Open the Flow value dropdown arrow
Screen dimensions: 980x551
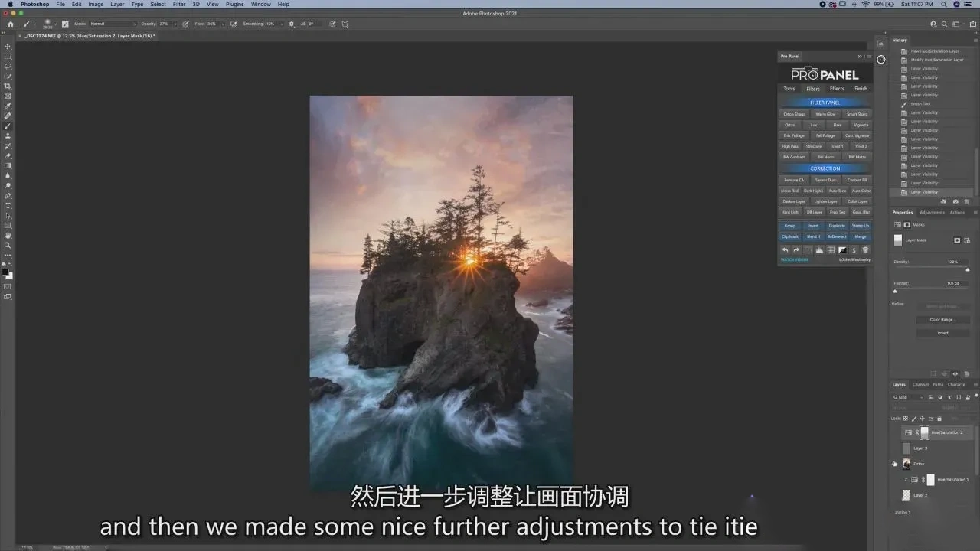tap(223, 24)
